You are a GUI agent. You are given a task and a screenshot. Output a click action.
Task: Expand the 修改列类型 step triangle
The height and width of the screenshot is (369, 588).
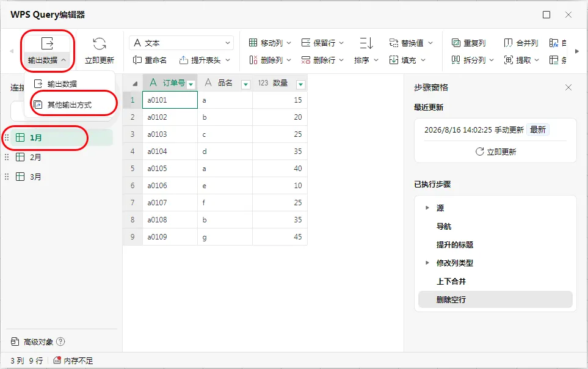click(427, 263)
